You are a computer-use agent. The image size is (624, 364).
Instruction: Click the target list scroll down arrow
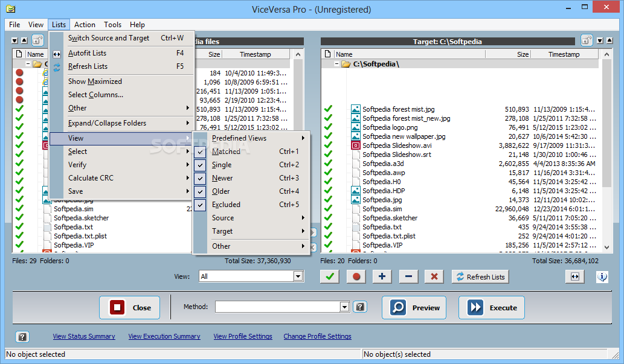click(x=606, y=247)
